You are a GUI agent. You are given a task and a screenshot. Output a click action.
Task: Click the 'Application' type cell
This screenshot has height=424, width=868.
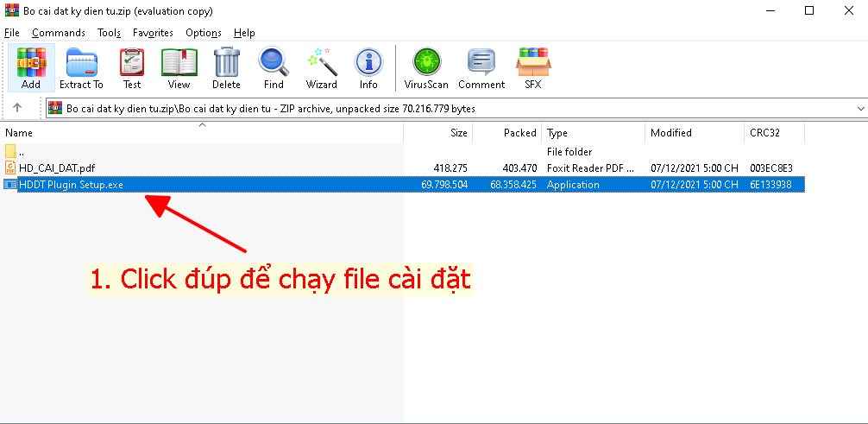click(x=573, y=185)
